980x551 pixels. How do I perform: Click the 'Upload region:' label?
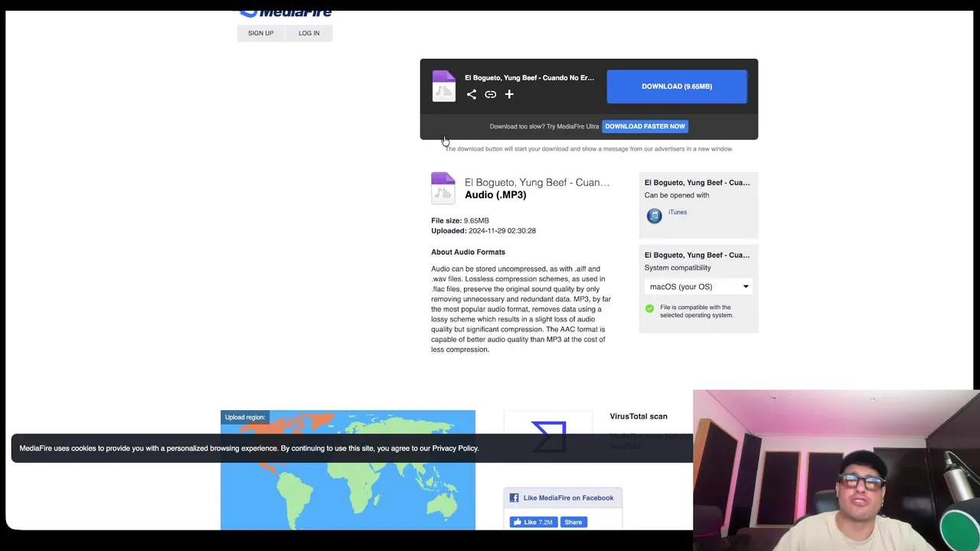(245, 417)
